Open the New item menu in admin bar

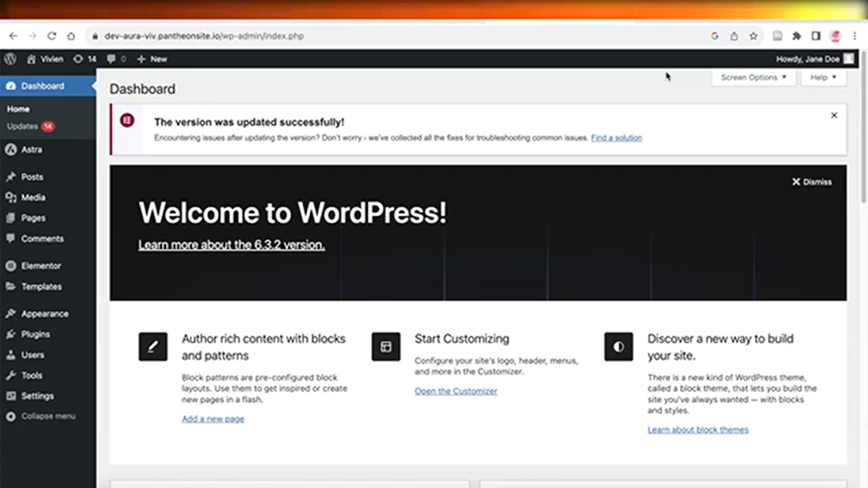click(x=152, y=59)
